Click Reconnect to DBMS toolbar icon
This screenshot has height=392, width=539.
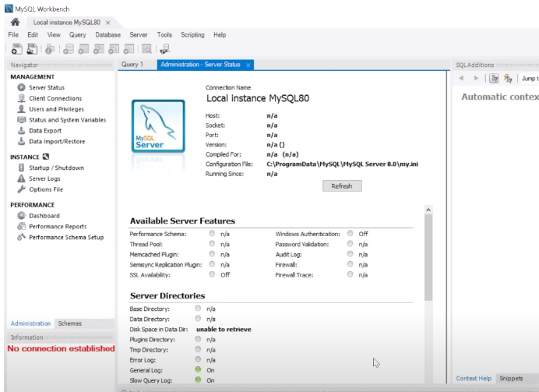(165, 49)
